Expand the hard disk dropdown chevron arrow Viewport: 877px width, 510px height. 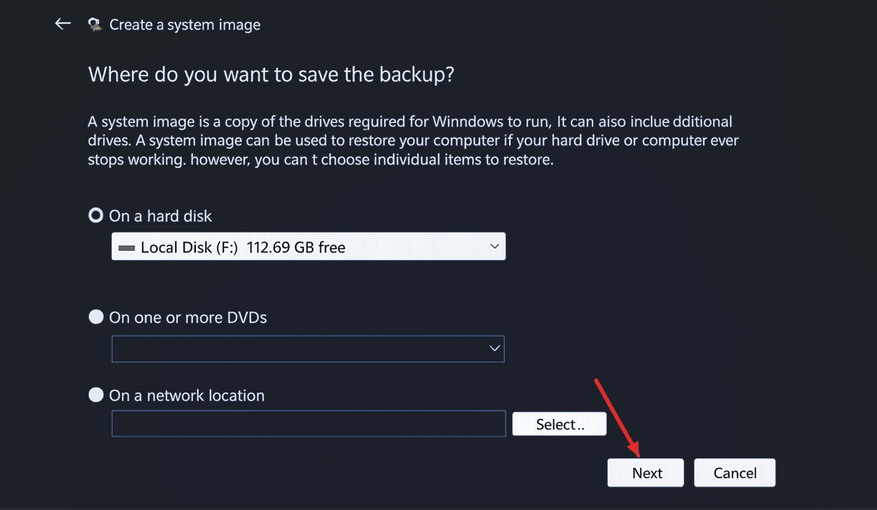[x=494, y=247]
